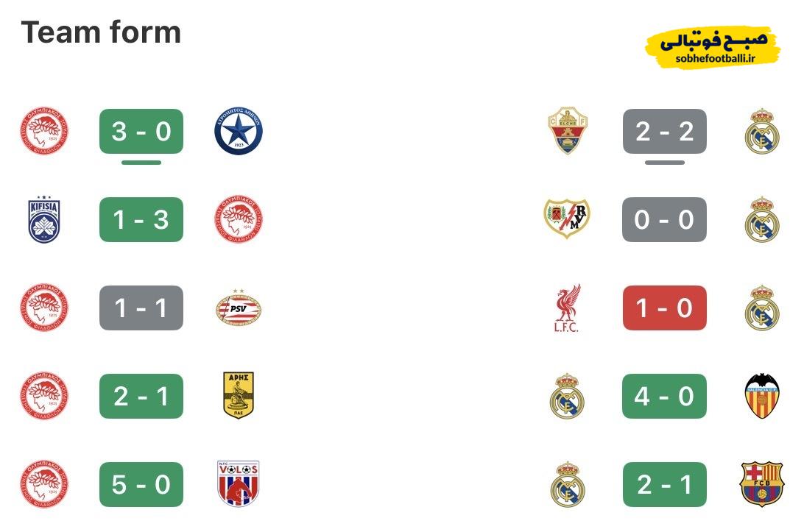Click the Elche club crest
This screenshot has width=804, height=532.
tap(567, 132)
